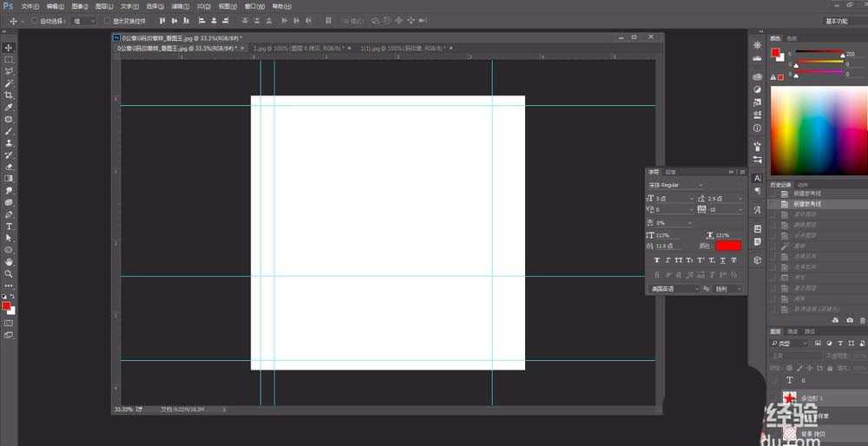Expand the anti-aliasing 锐利 dropdown
Image resolution: width=868 pixels, height=446 pixels.
(727, 288)
